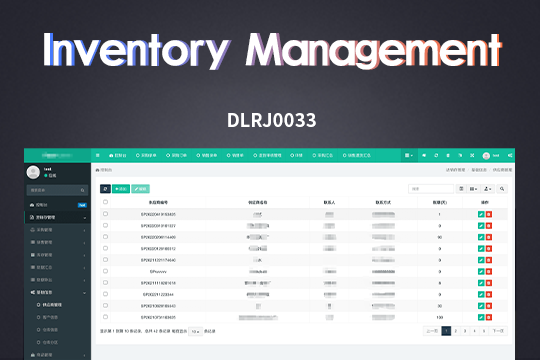The image size is (540, 360).
Task: Edit the row with 账期 value 1
Action: (481, 214)
